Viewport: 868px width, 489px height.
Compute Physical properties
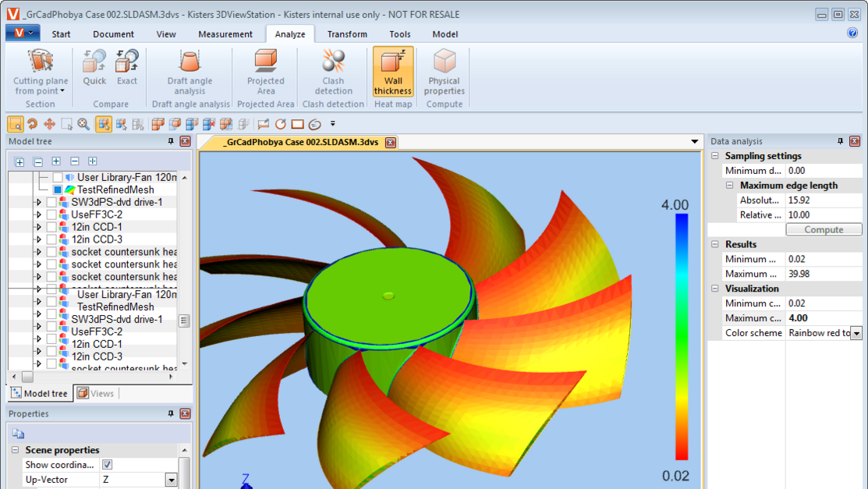tap(444, 72)
